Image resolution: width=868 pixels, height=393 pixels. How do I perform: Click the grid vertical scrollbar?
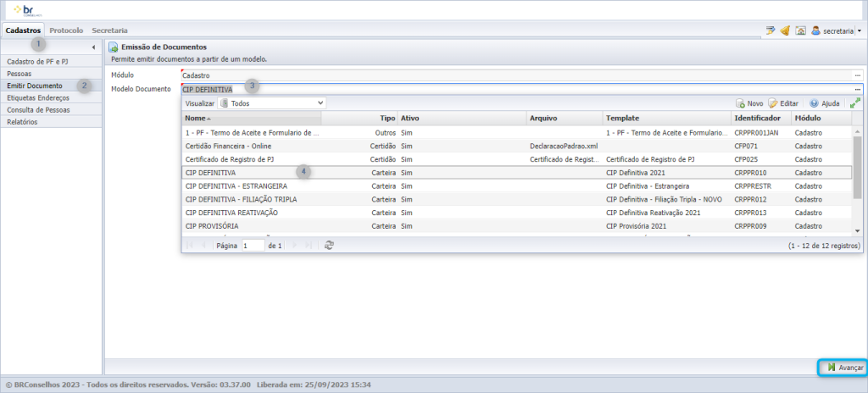pos(858,167)
